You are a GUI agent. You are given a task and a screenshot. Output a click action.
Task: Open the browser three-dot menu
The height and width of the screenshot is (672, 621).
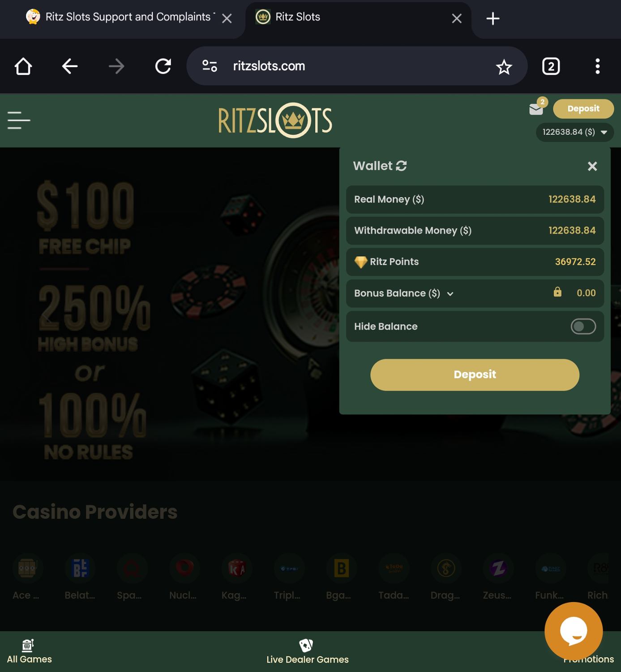(597, 66)
